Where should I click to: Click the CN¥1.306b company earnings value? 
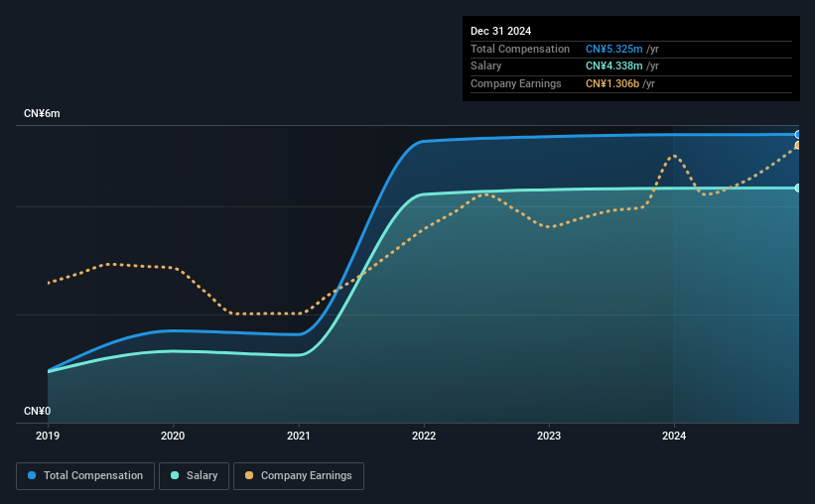pyautogui.click(x=612, y=83)
